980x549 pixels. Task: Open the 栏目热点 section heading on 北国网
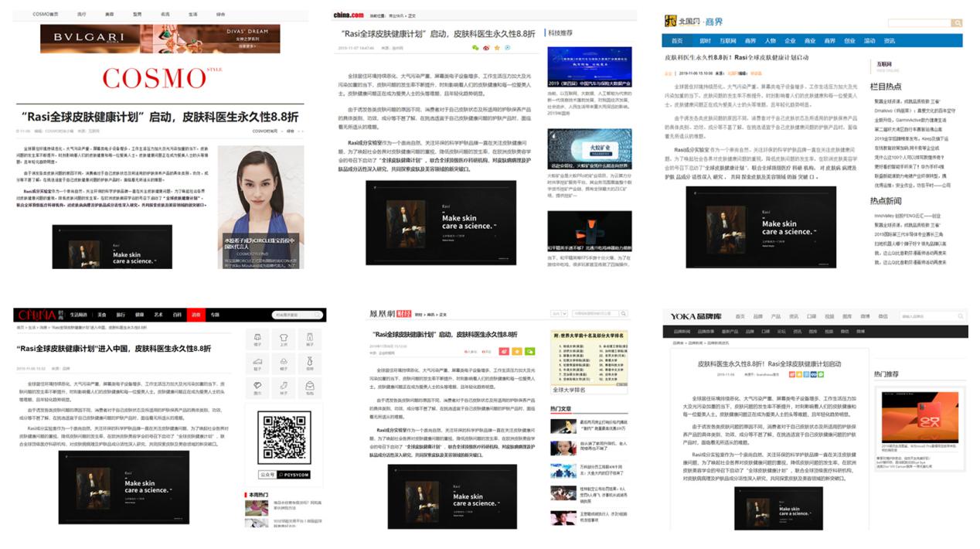[885, 87]
